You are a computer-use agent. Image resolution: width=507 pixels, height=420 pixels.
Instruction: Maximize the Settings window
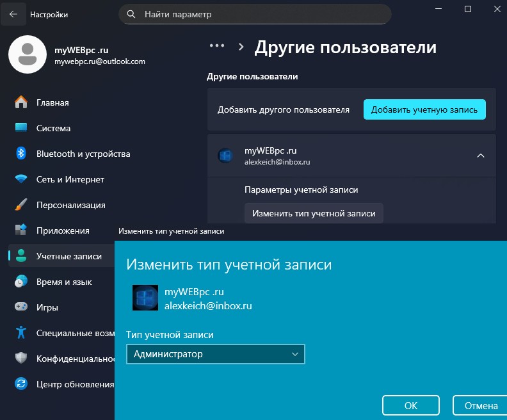point(467,9)
